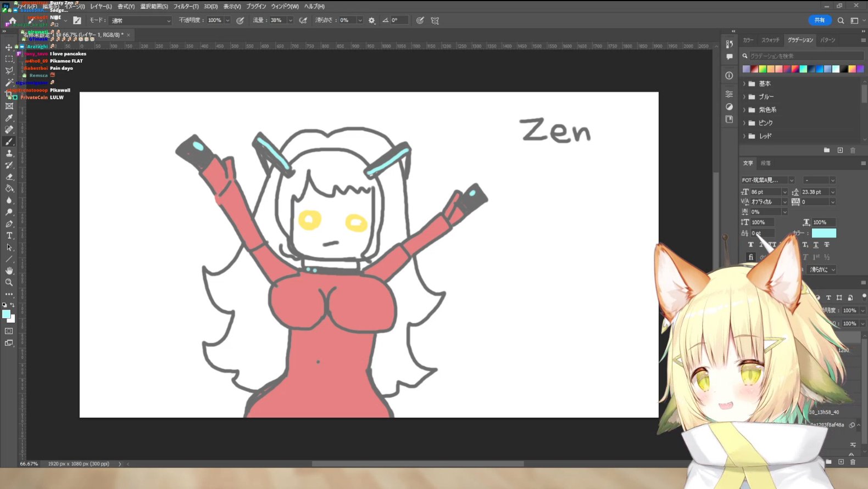Create new gradient group folder icon
868x489 pixels.
tap(827, 150)
